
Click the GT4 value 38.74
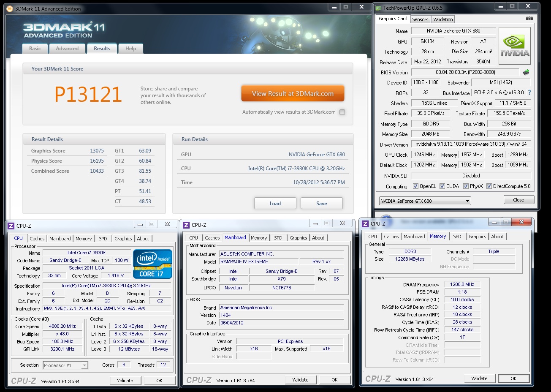pos(145,181)
